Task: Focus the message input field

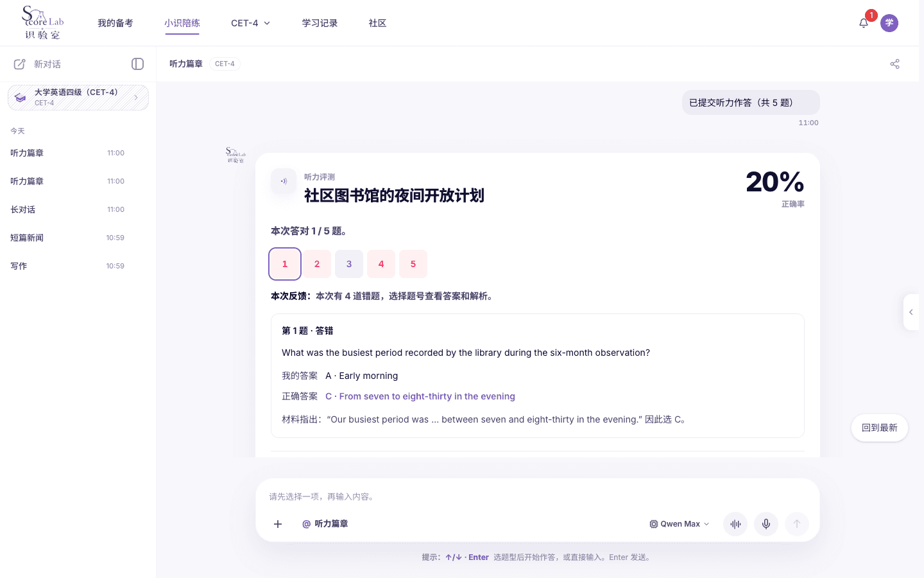Action: pos(538,496)
